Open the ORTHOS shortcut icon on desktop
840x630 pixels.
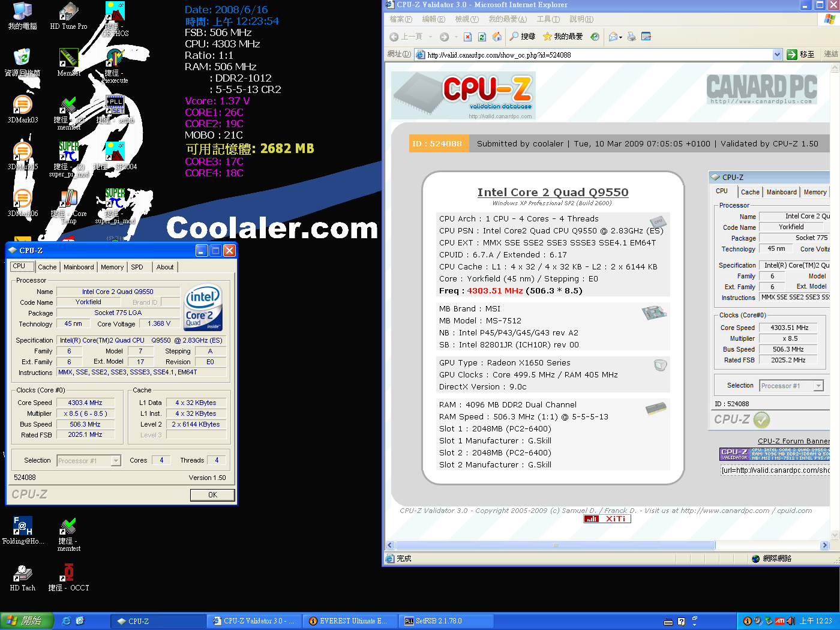tap(115, 19)
